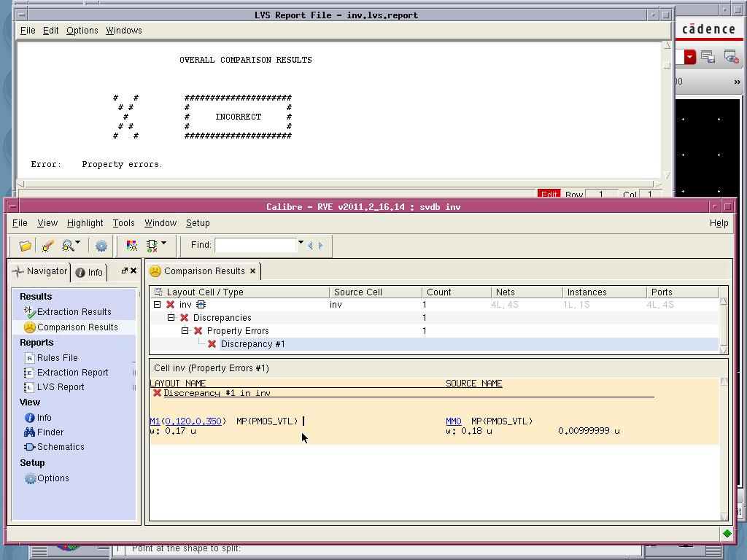Viewport: 747px width, 560px height.
Task: Click the Find next right arrow
Action: tap(321, 245)
